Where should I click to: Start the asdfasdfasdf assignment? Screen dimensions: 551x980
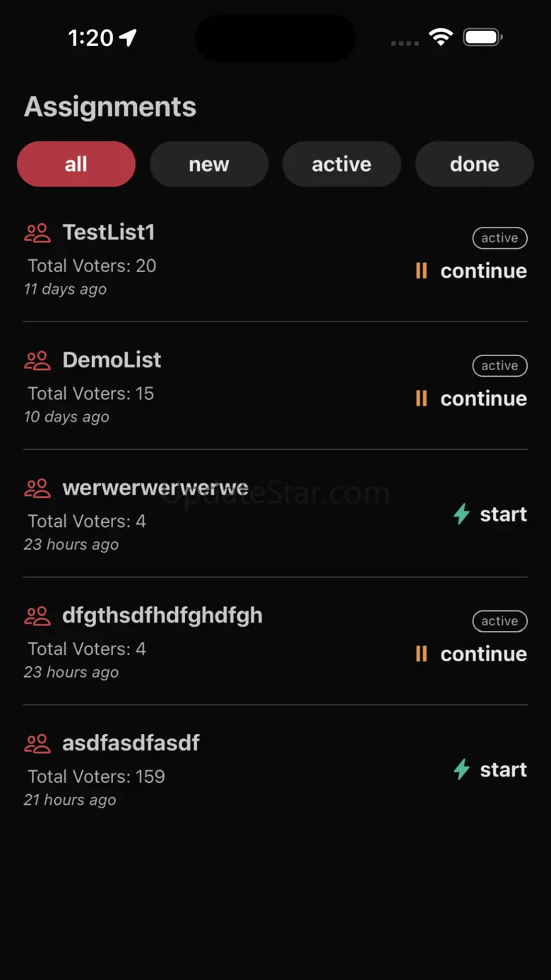pyautogui.click(x=503, y=769)
